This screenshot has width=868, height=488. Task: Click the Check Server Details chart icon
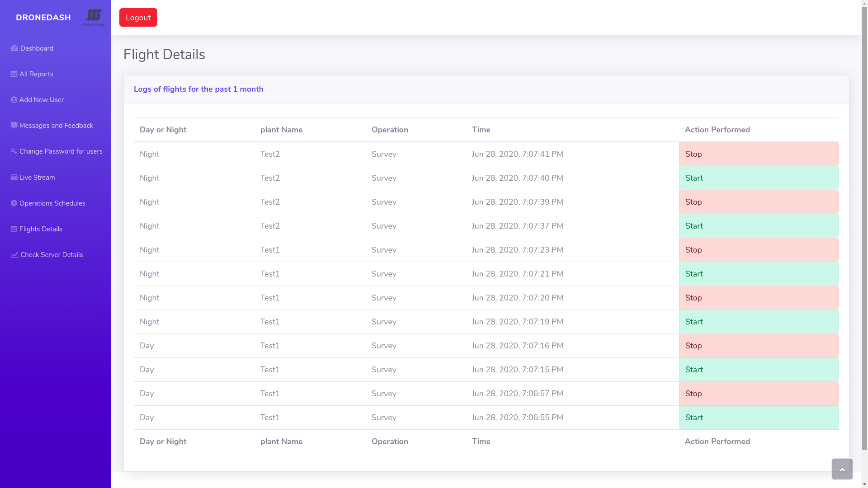tap(14, 255)
